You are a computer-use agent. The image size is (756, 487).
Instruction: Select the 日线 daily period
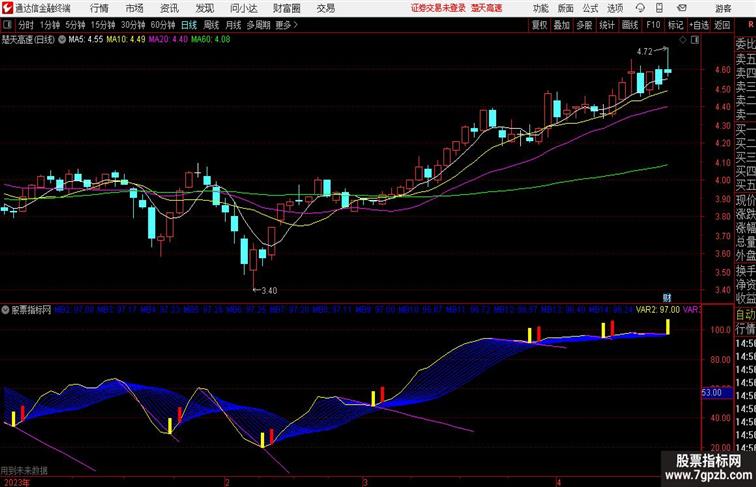(189, 25)
